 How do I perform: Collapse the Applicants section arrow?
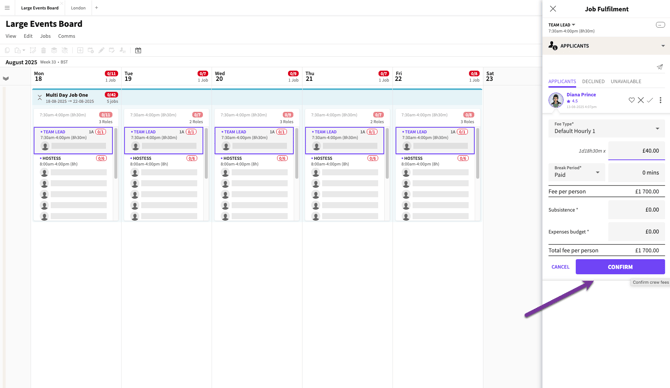[663, 46]
